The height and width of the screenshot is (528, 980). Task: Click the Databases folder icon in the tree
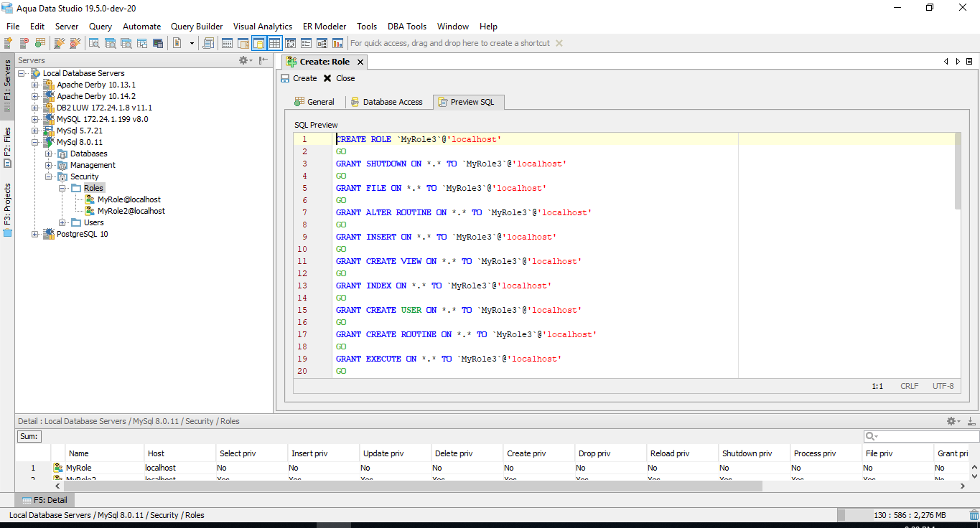62,154
